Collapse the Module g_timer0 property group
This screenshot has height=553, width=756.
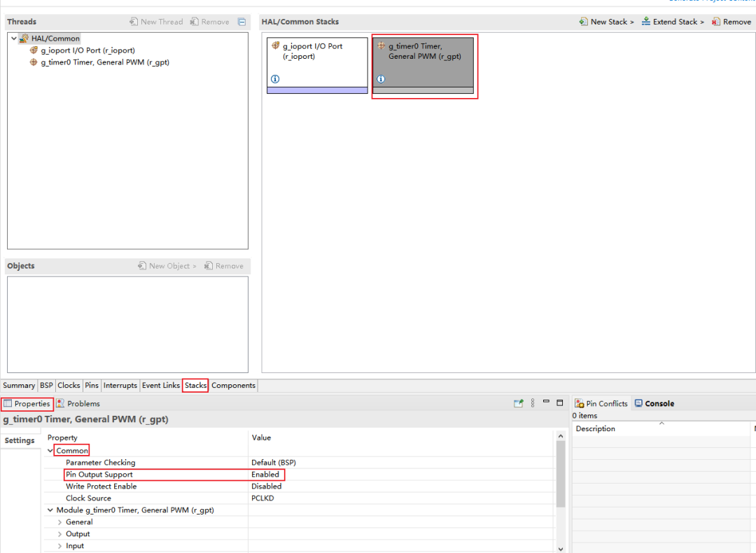(50, 510)
